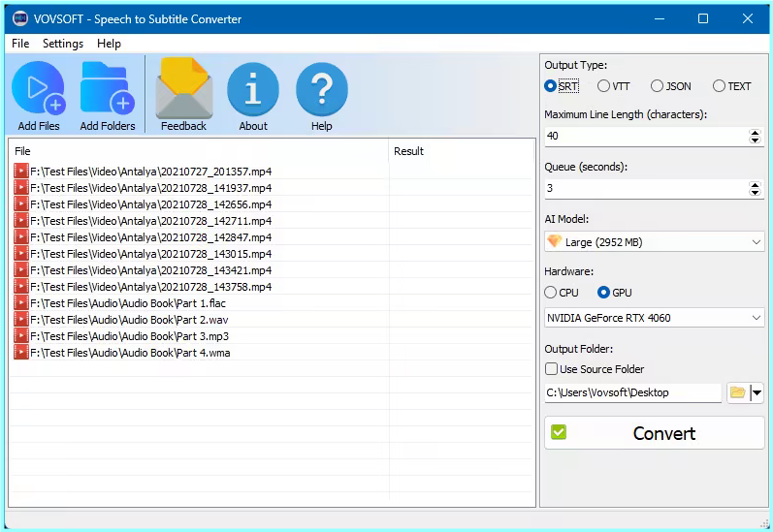Open the Feedback envelope icon
Image resolution: width=773 pixels, height=532 pixels.
[x=184, y=89]
